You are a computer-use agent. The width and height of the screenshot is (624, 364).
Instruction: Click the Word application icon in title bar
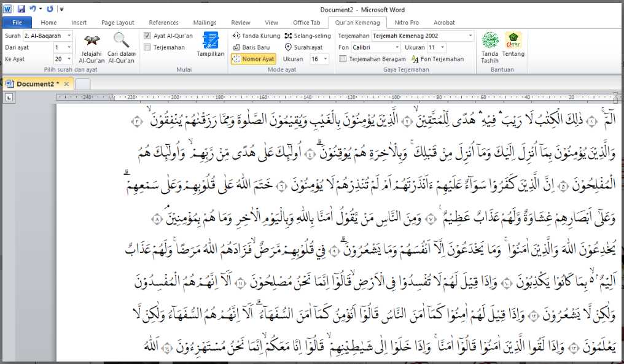[x=7, y=9]
